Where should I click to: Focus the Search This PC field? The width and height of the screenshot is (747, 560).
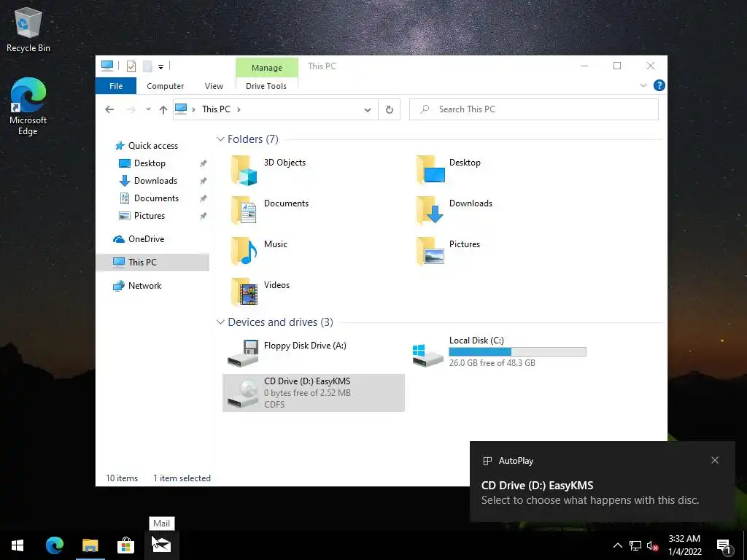pyautogui.click(x=533, y=109)
